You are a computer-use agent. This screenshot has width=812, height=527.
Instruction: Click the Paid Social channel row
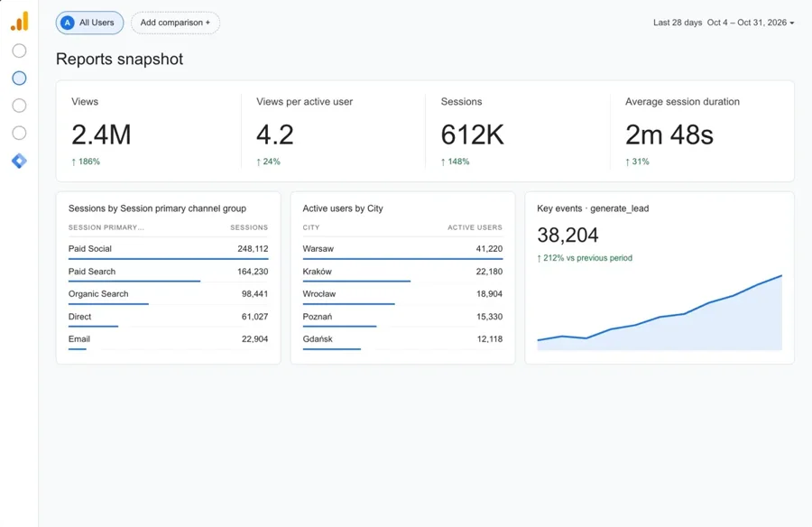tap(169, 249)
